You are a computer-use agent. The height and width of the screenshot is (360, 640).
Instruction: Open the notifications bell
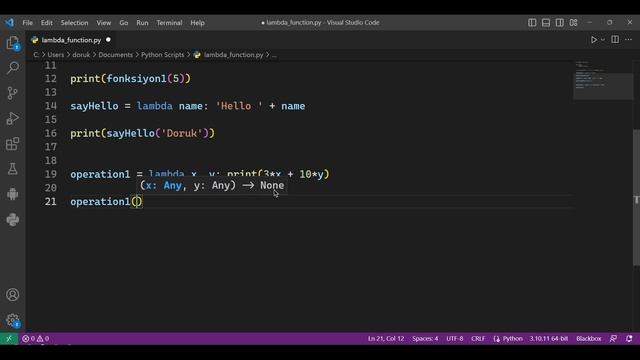click(x=629, y=338)
